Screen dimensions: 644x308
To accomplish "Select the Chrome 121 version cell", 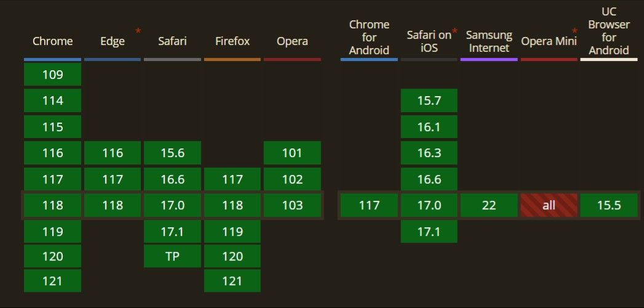I will (52, 281).
